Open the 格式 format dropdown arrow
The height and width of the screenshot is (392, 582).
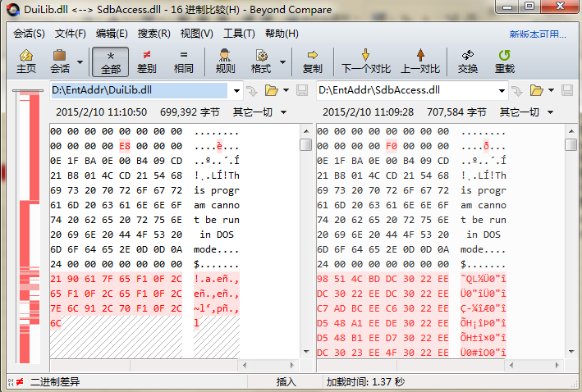pyautogui.click(x=283, y=62)
